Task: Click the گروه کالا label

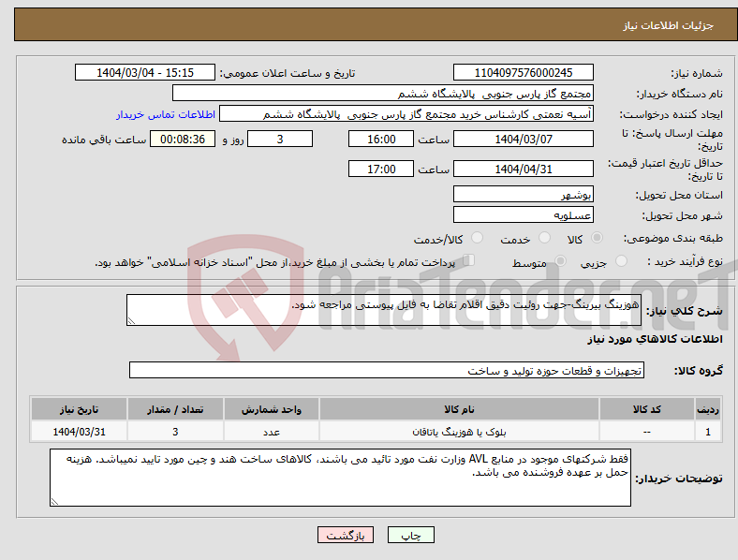Action: [x=699, y=371]
